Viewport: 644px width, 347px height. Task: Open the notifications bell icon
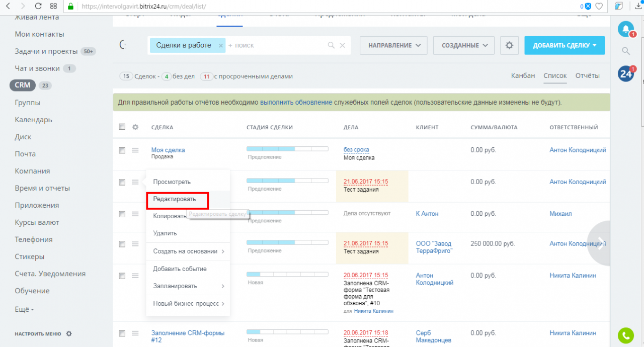pos(625,29)
